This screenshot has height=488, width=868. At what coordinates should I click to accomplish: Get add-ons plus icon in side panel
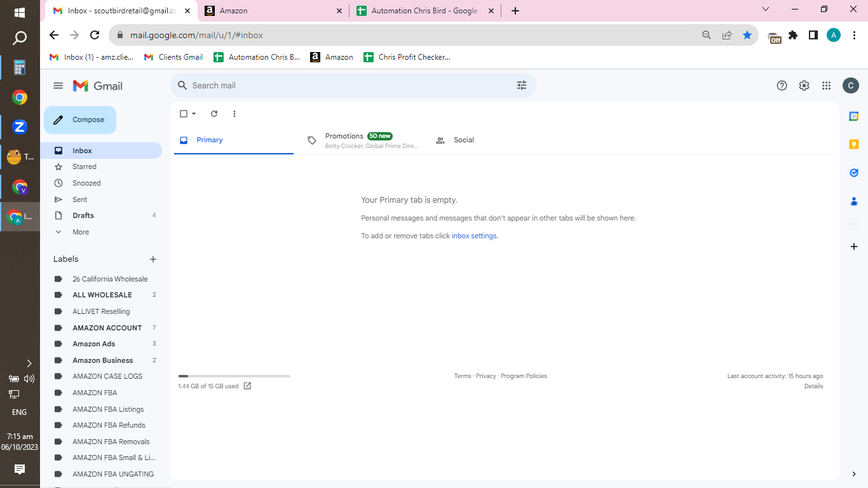pyautogui.click(x=854, y=247)
